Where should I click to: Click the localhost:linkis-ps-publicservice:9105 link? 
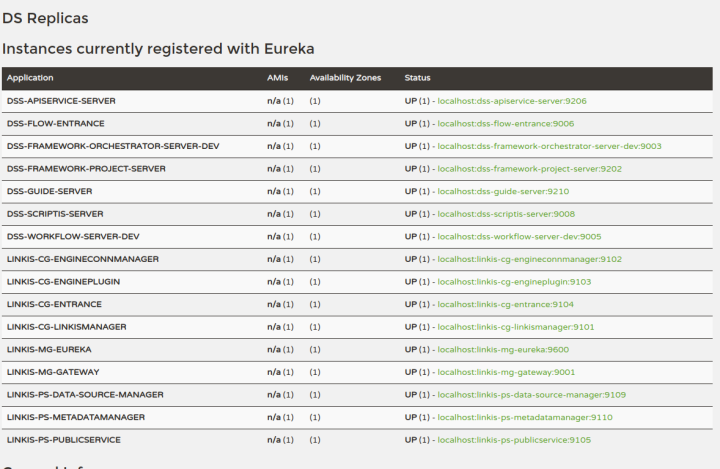[x=514, y=440]
